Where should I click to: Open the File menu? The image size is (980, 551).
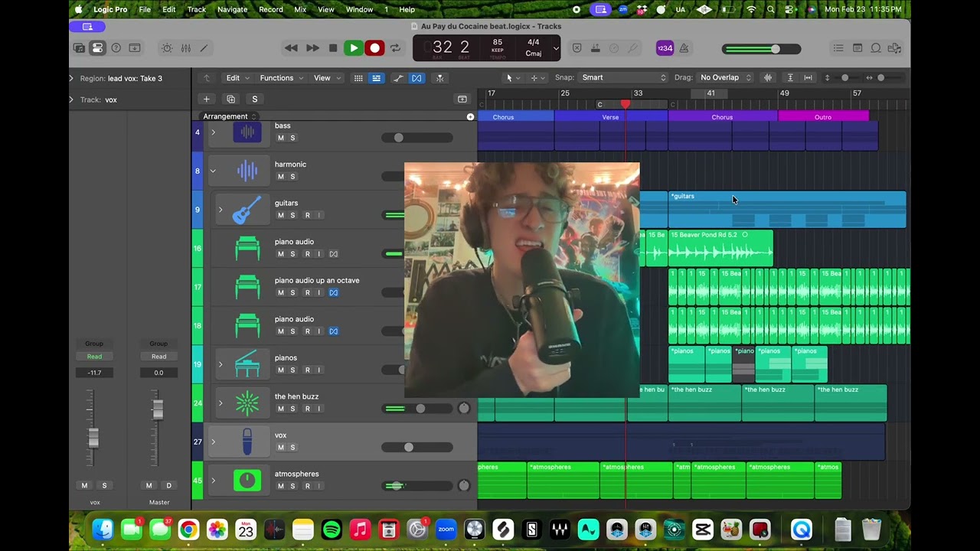pos(145,9)
